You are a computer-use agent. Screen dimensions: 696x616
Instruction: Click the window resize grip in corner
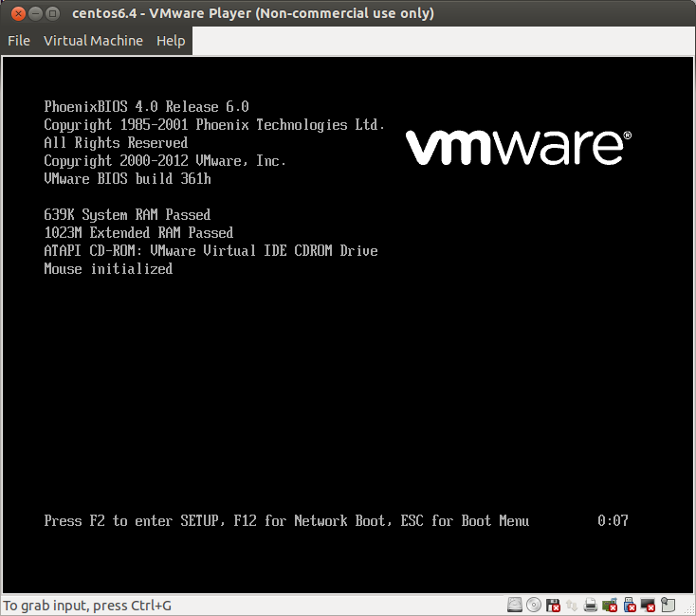(x=689, y=609)
